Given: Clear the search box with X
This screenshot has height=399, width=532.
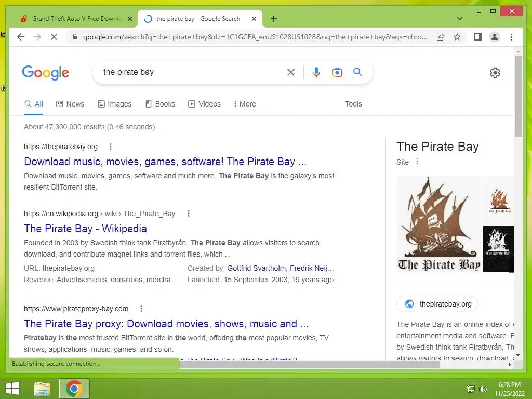Looking at the screenshot, I should pos(291,72).
